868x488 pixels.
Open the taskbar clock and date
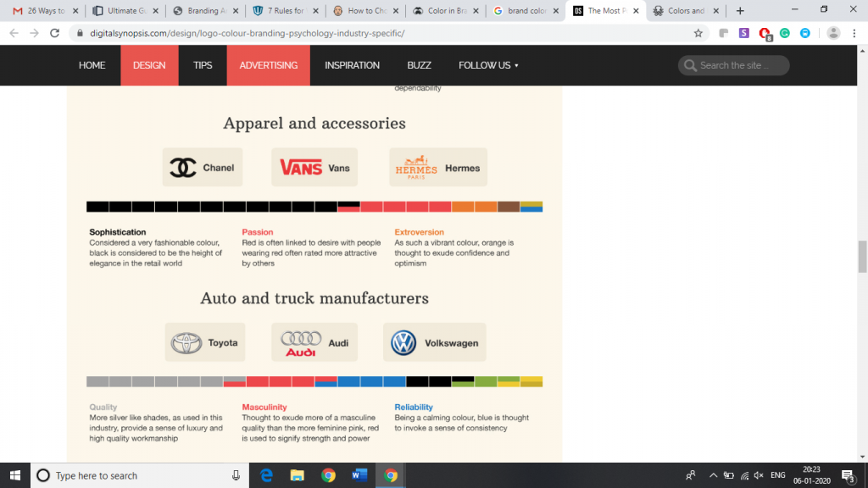(811, 475)
